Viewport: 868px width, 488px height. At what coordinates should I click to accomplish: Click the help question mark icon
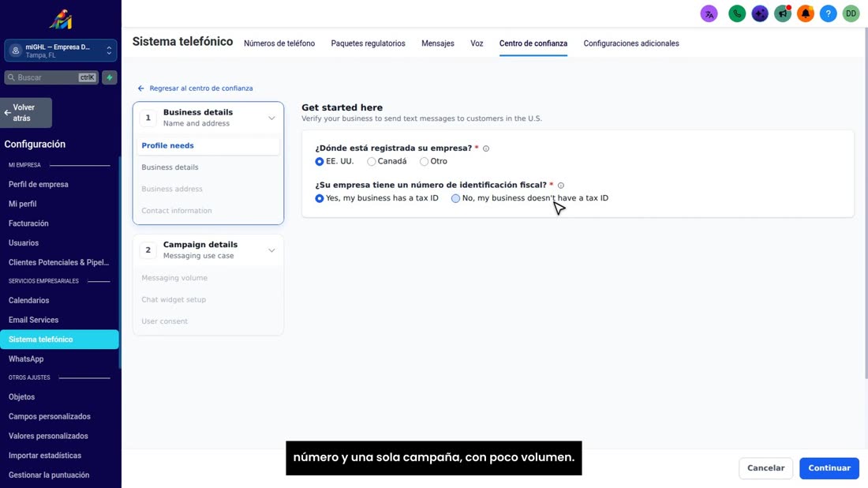(828, 14)
